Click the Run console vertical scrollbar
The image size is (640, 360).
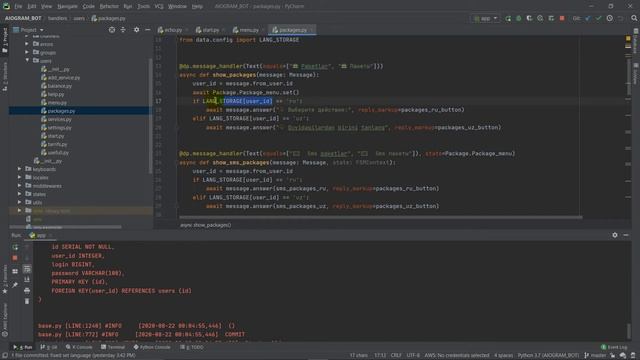pos(629,331)
